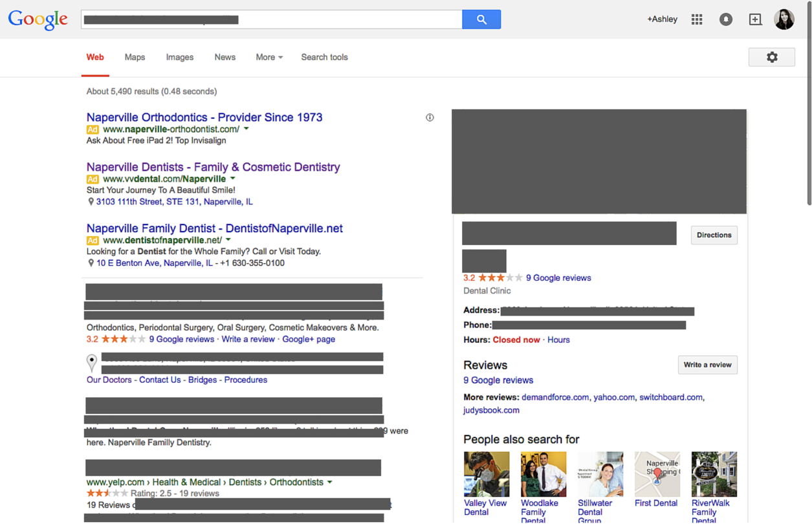Screen dimensions: 812x524
Task: Click the 'About 5,490 results' count text
Action: coord(151,91)
